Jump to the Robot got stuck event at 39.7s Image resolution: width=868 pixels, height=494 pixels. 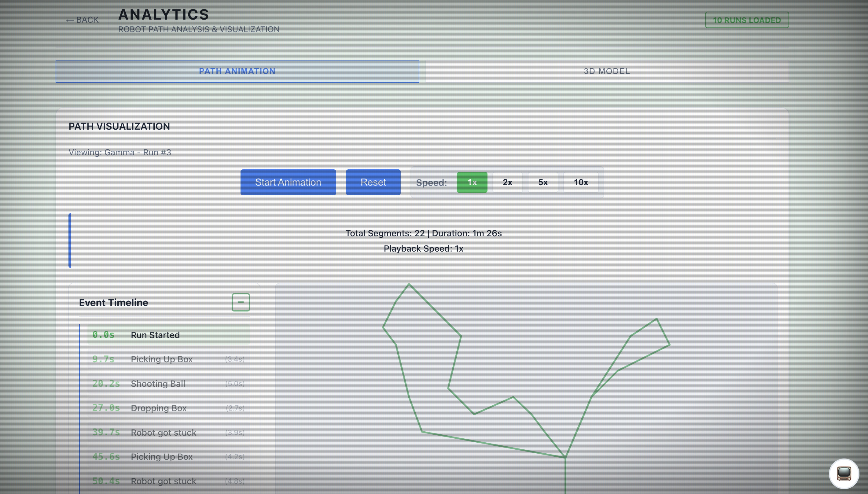[x=168, y=432]
